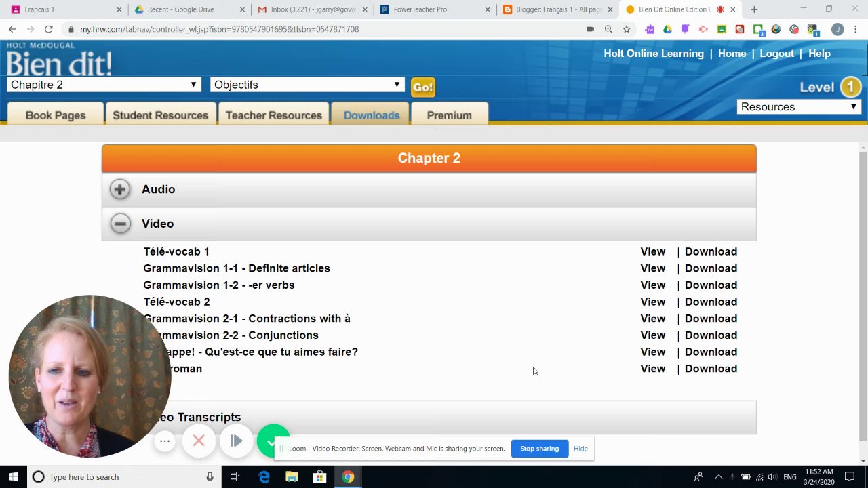868x488 pixels.
Task: Open the Google Drive extension icon
Action: 667,29
